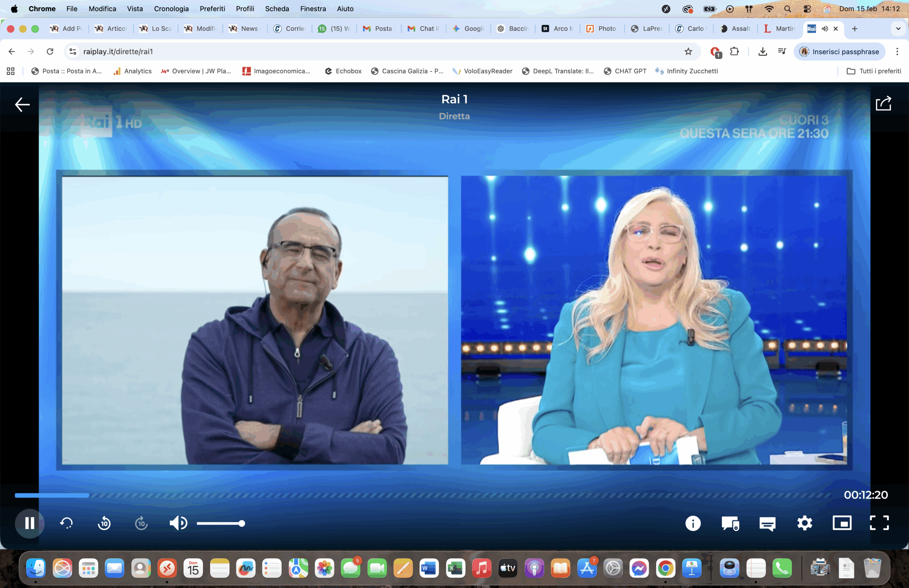Launch the Musica app from the Dock
The width and height of the screenshot is (909, 588).
click(x=481, y=568)
